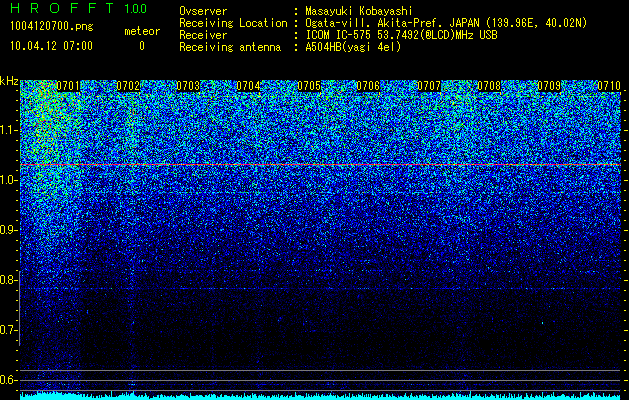Image resolution: width=629 pixels, height=400 pixels.
Task: Click the 0706 time marker
Action: [x=368, y=86]
